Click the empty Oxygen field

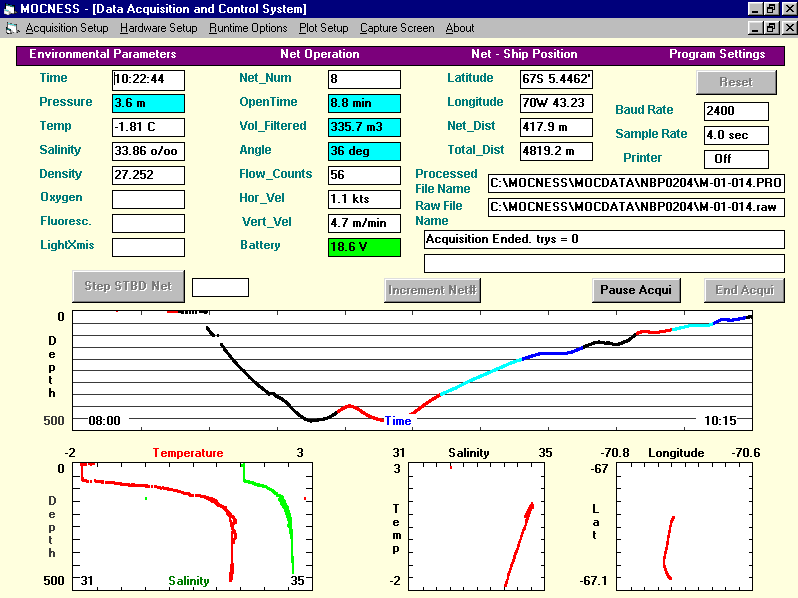[148, 199]
